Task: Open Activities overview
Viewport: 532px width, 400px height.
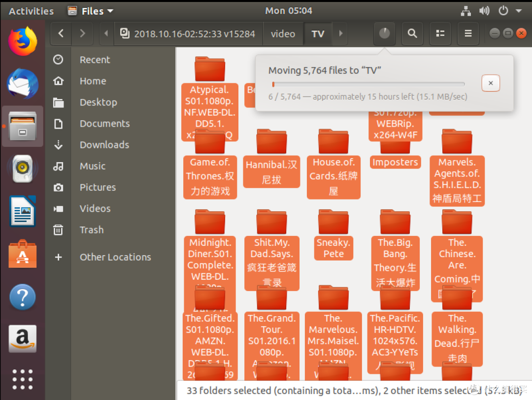Action: pos(31,11)
